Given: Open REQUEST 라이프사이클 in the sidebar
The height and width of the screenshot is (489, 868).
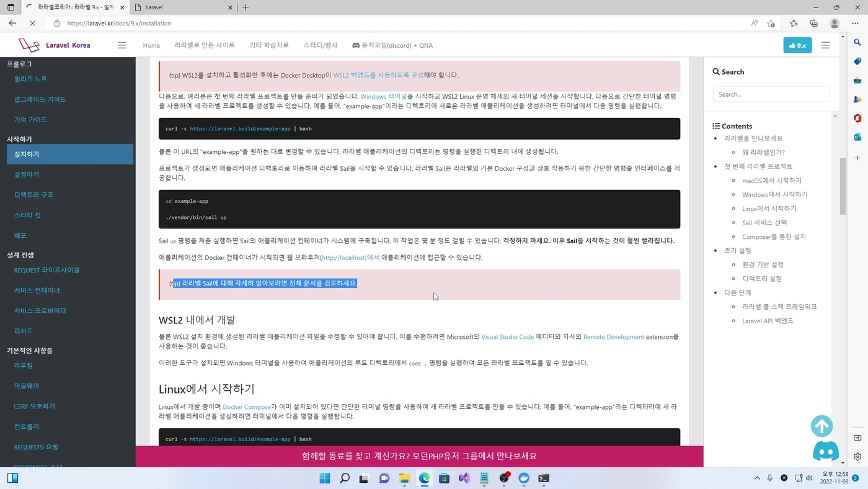Looking at the screenshot, I should [46, 270].
